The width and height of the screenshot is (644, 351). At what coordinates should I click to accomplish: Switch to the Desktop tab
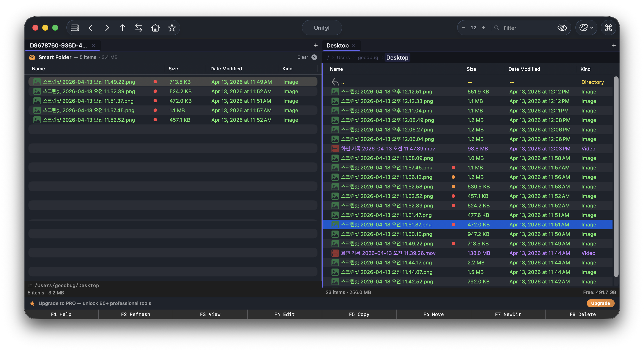point(338,46)
